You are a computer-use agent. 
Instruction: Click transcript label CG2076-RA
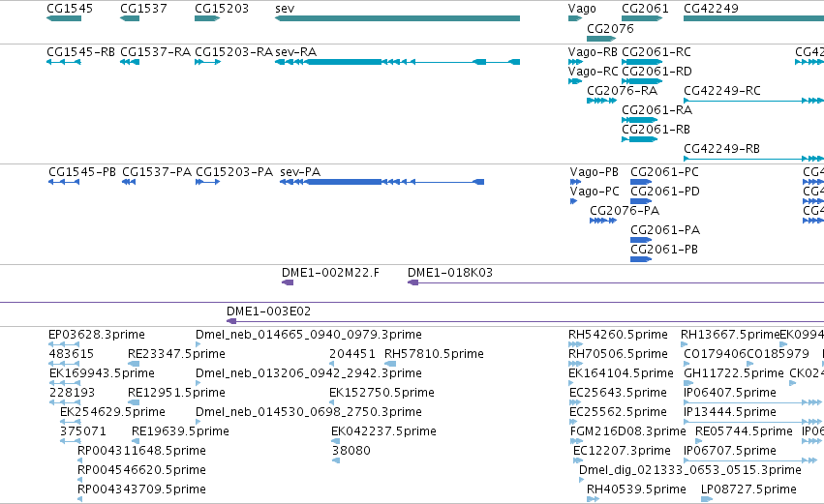623,91
